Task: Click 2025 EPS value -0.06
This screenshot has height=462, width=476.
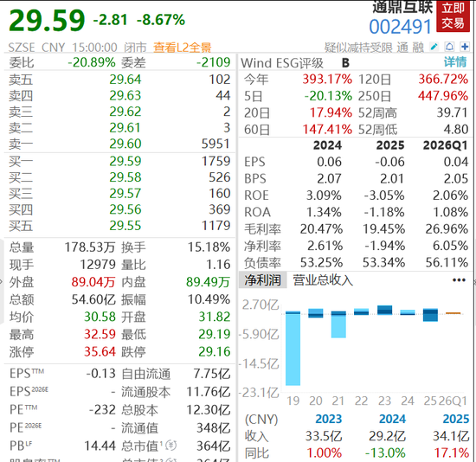Action: click(389, 162)
